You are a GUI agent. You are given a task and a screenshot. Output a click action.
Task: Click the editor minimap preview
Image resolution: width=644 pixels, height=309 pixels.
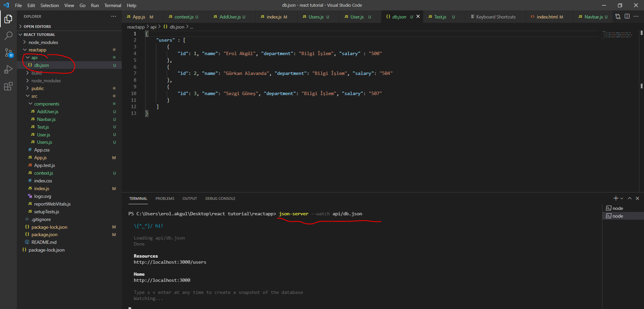pyautogui.click(x=618, y=35)
